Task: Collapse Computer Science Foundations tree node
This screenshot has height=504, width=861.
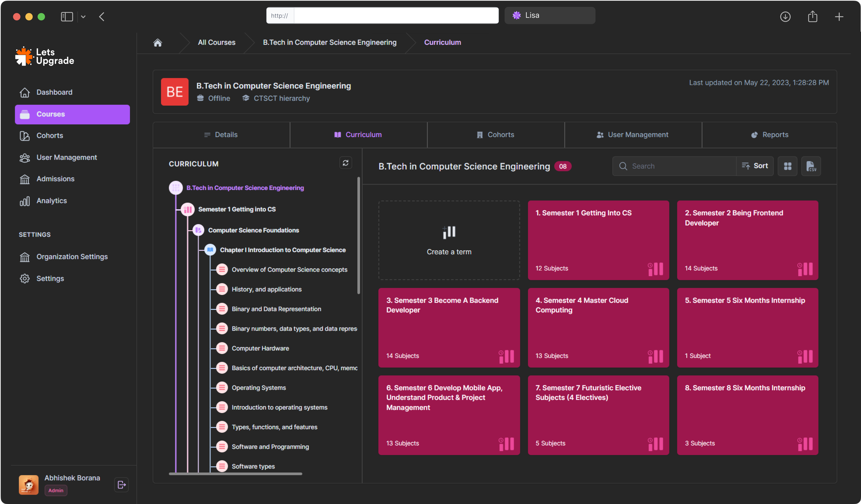Action: click(198, 230)
